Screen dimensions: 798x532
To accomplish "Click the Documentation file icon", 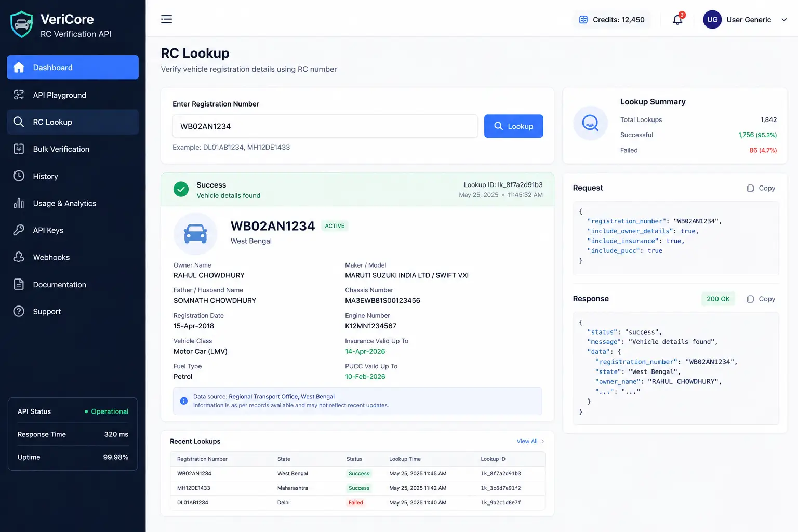I will click(x=19, y=284).
